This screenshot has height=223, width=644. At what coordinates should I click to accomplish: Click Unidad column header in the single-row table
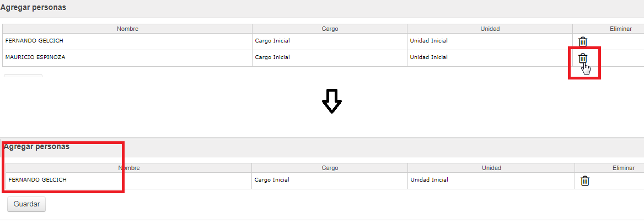click(491, 168)
